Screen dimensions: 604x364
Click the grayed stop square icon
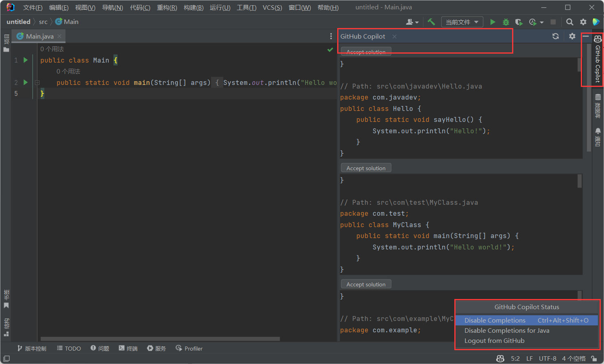553,22
